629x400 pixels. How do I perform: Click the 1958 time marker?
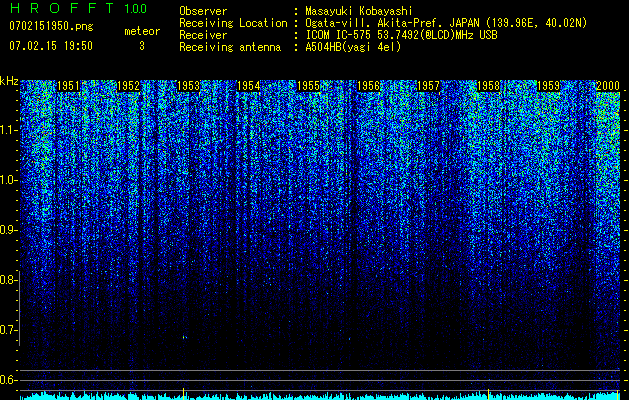[488, 86]
